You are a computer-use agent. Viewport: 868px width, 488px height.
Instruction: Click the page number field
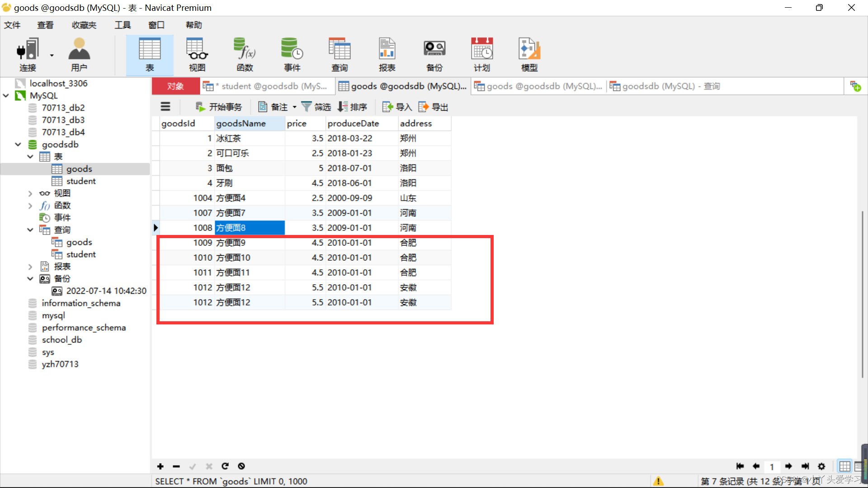coord(772,466)
